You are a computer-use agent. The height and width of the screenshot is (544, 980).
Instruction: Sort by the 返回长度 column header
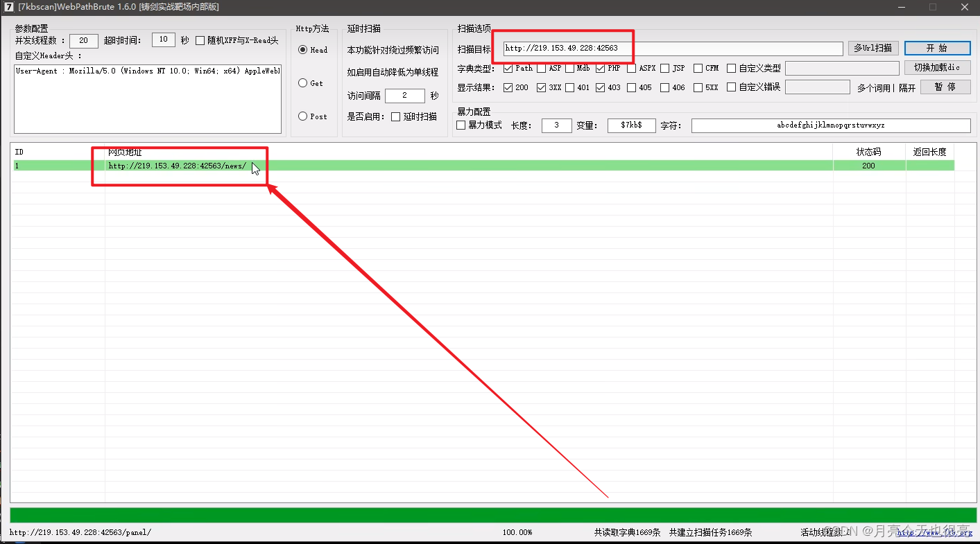pos(930,152)
